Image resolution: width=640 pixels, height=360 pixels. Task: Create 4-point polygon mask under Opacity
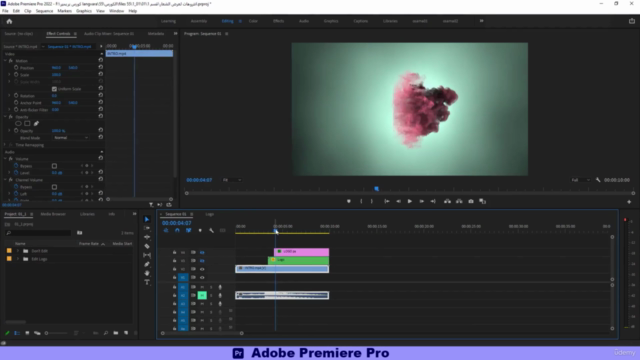27,123
